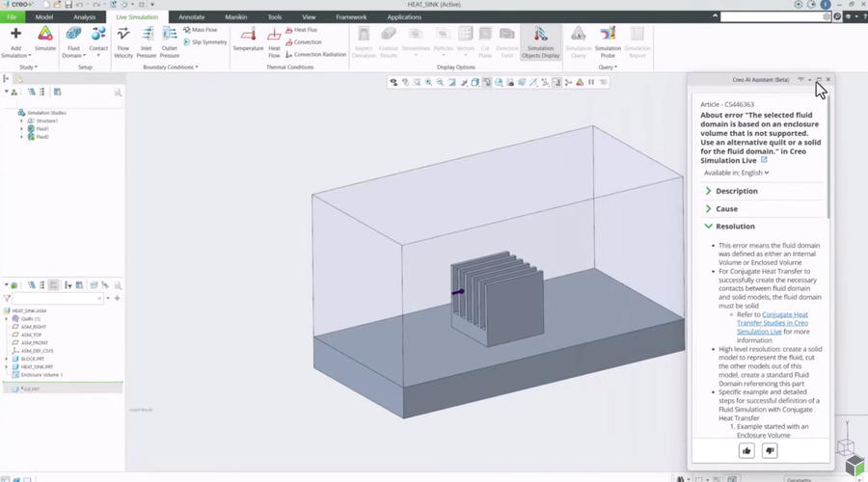The height and width of the screenshot is (482, 868).
Task: Click Zoom In in graphics toolbar
Action: coord(428,83)
